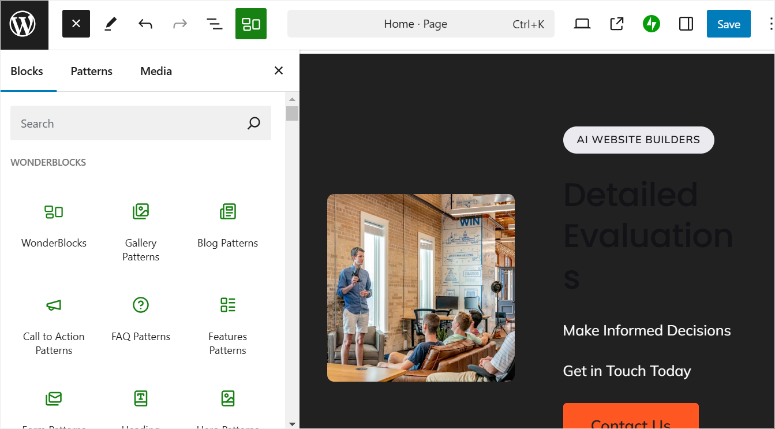Viewport: 775px width, 429px height.
Task: Save the page
Action: 729,24
